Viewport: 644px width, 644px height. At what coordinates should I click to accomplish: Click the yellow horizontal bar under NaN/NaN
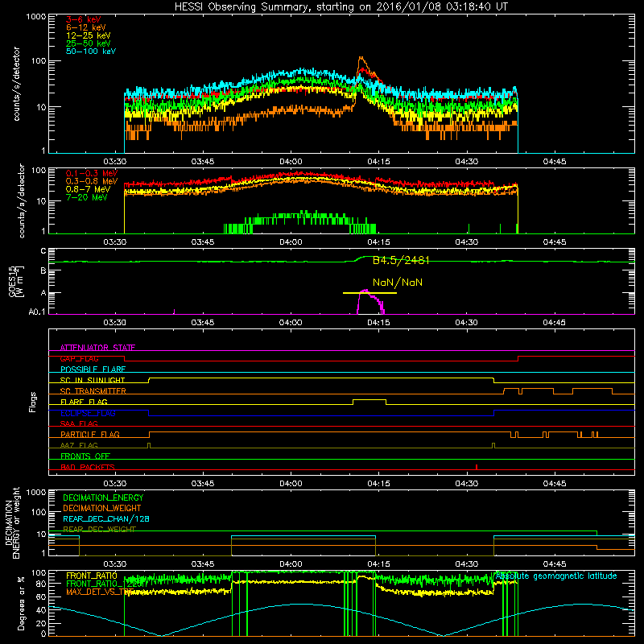pos(369,293)
